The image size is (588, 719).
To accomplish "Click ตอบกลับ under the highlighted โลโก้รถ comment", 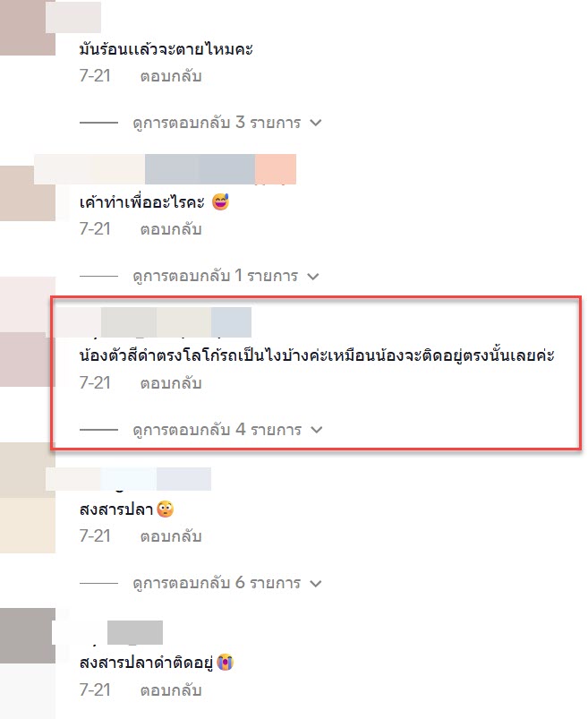I will pyautogui.click(x=170, y=383).
